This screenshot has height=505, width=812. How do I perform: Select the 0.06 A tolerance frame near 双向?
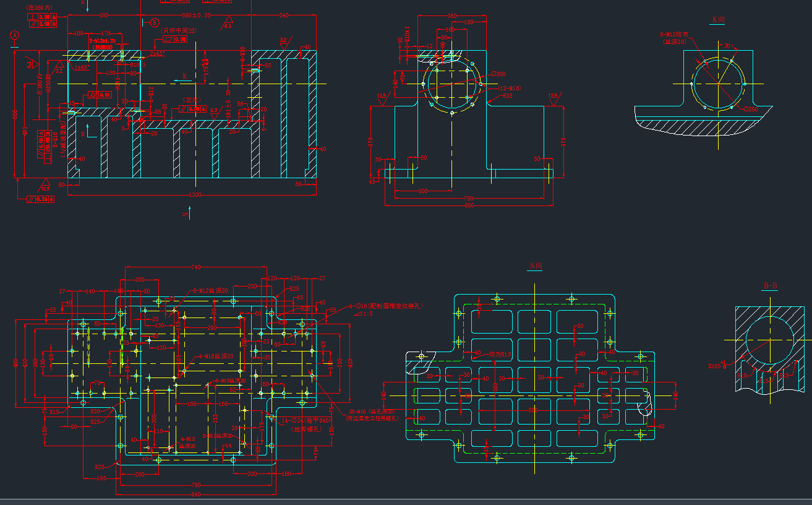(x=194, y=108)
